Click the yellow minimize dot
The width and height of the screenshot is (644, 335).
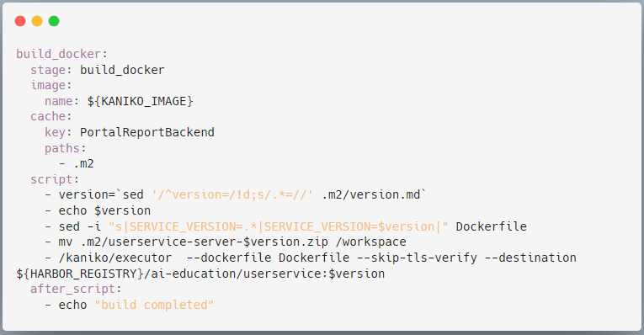[37, 21]
